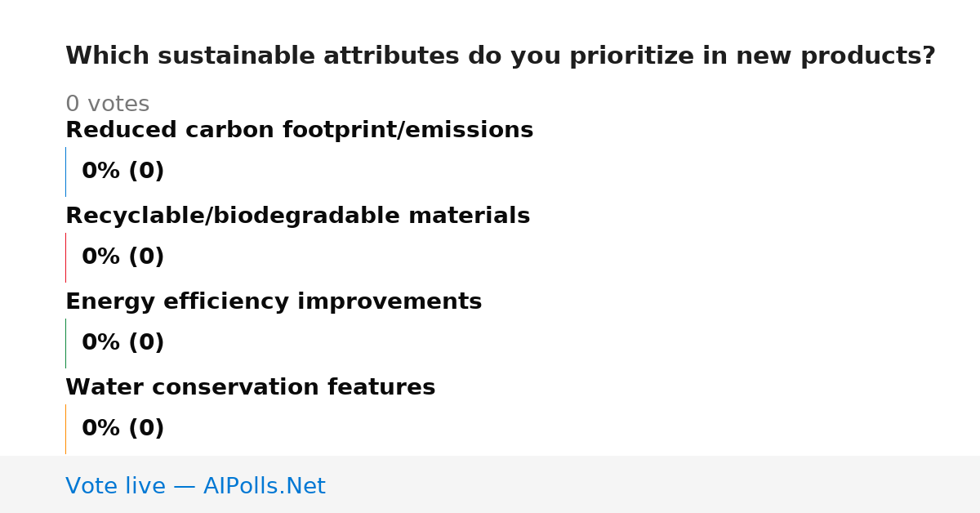Choose Recyclable/biodegradable materials option label

pyautogui.click(x=297, y=216)
